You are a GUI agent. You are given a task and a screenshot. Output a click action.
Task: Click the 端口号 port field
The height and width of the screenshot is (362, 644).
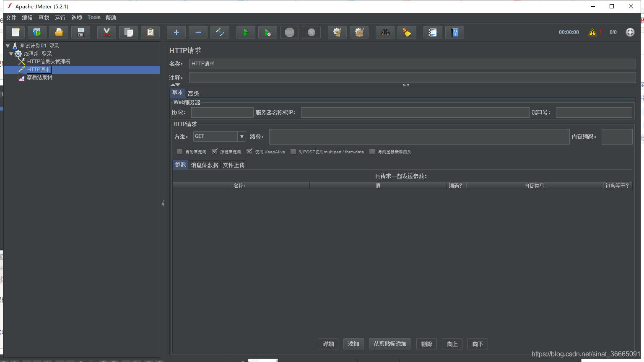click(x=594, y=112)
